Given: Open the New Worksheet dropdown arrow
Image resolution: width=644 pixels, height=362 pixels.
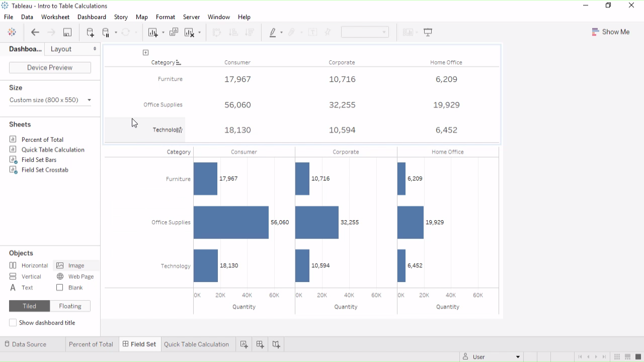Looking at the screenshot, I should pos(163,33).
